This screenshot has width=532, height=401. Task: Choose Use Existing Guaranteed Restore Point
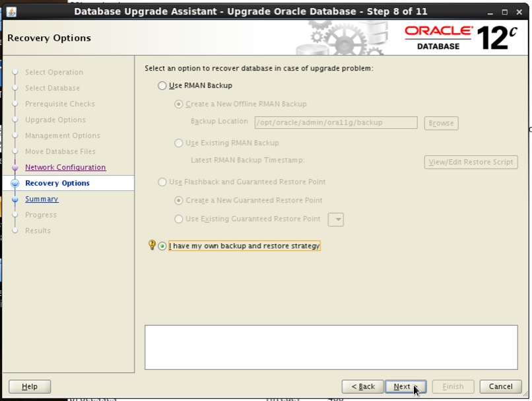click(178, 219)
